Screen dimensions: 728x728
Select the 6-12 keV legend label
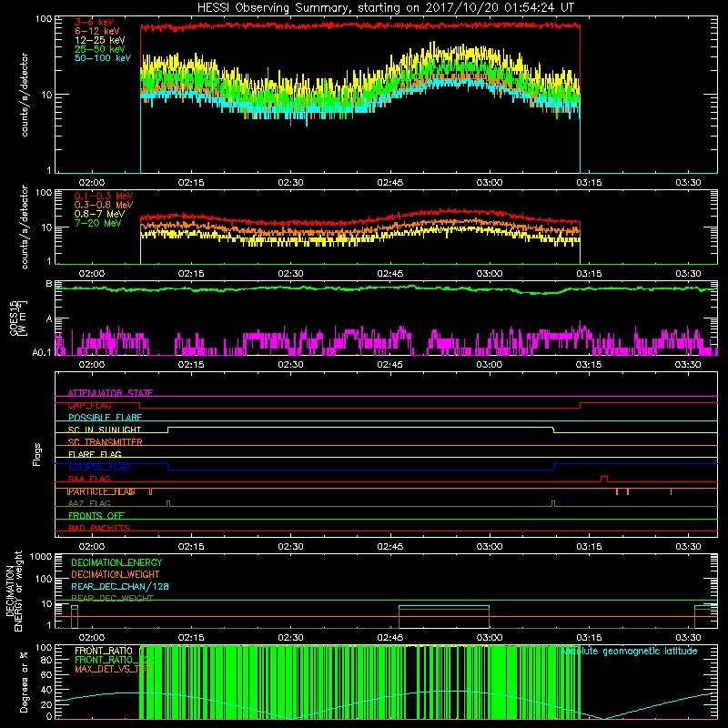[x=97, y=31]
